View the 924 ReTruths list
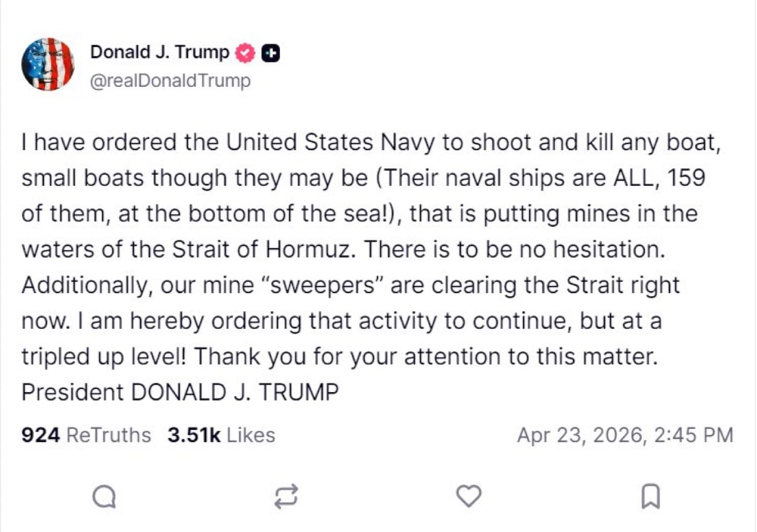The width and height of the screenshot is (757, 532). tap(86, 435)
